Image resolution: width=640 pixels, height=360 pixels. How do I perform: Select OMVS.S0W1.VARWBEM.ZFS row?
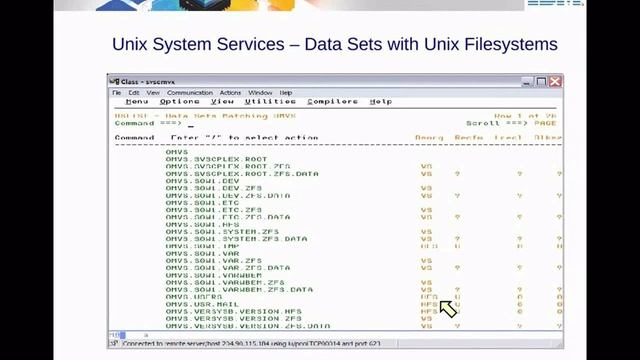coord(225,282)
